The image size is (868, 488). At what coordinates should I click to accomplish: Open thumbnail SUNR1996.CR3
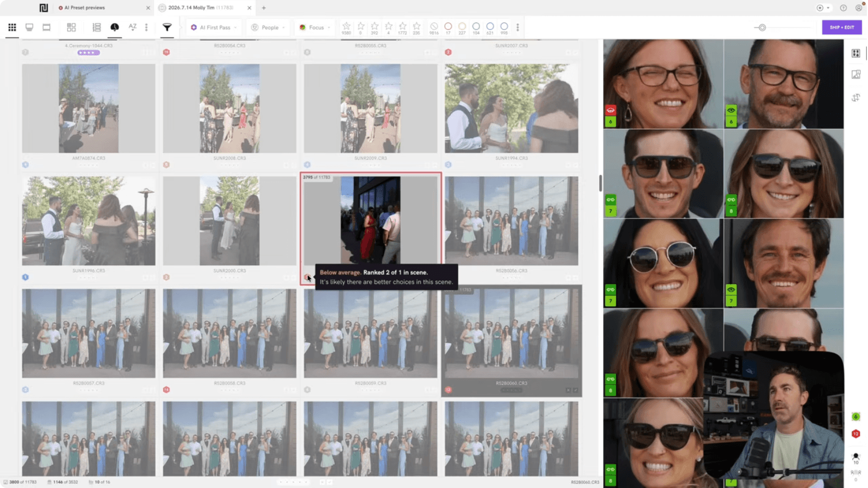88,221
